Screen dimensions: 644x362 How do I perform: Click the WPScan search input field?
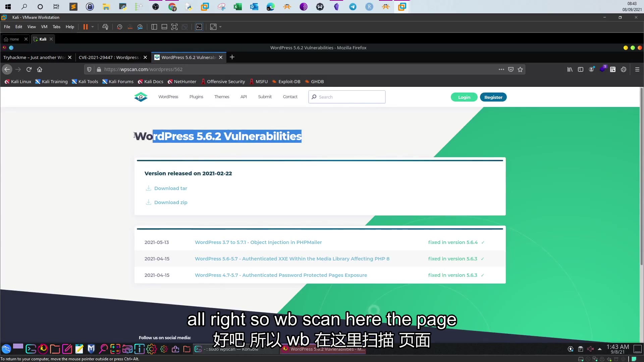(x=347, y=97)
